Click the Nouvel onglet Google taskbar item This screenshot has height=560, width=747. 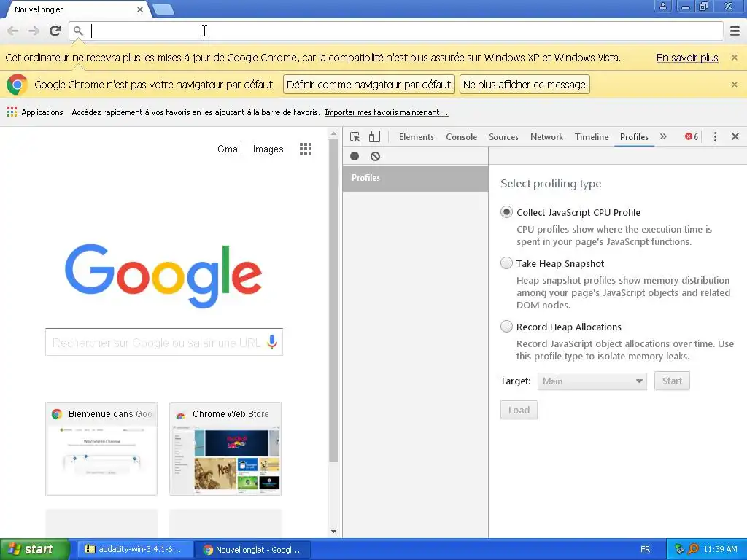click(252, 549)
